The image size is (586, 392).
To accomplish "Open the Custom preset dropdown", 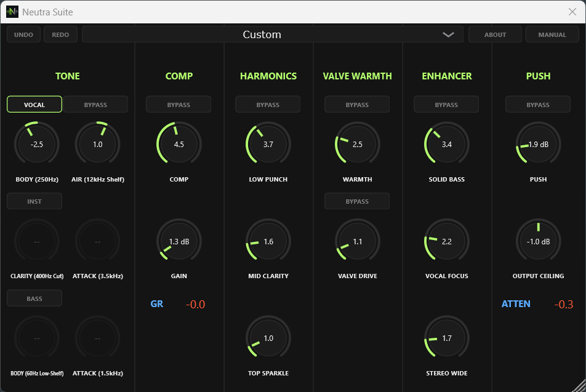I will click(273, 34).
